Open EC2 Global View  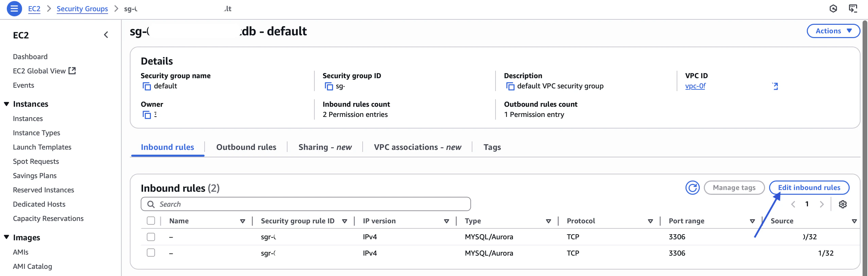(39, 71)
